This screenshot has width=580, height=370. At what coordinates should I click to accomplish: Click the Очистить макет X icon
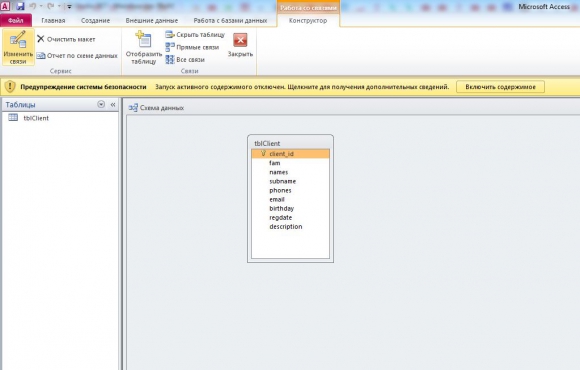point(41,39)
